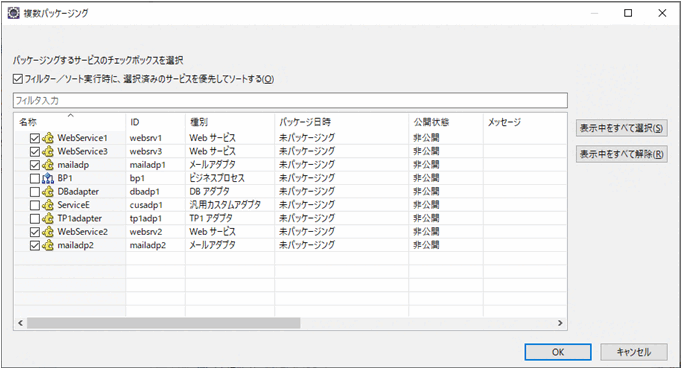Check the ServiceE checkbox
The height and width of the screenshot is (369, 682).
pyautogui.click(x=35, y=205)
